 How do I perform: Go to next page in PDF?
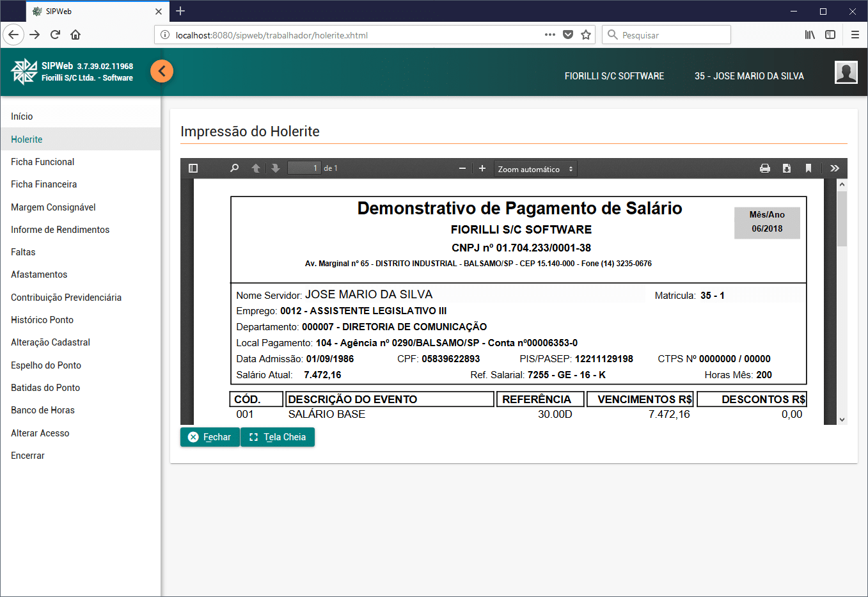pos(276,168)
